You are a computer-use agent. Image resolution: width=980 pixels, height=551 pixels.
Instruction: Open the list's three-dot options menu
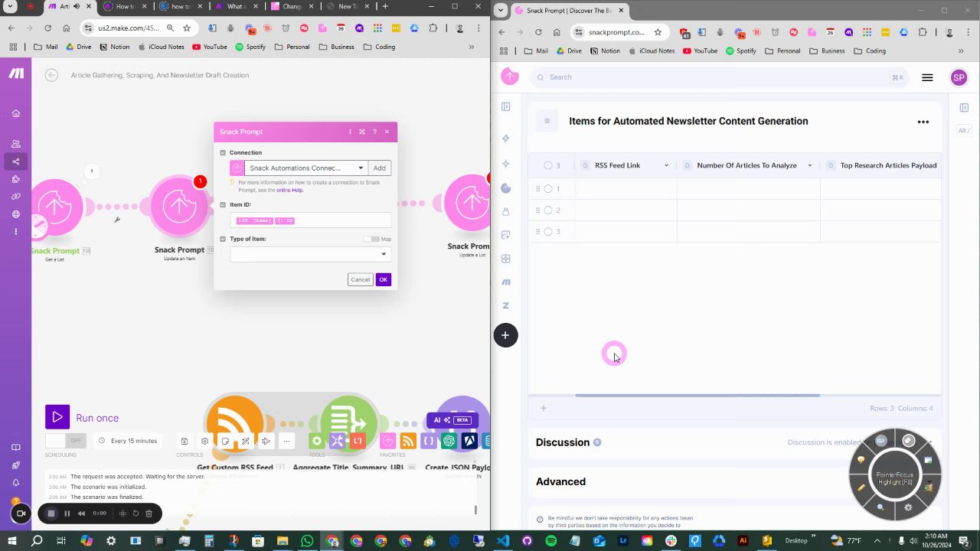923,122
